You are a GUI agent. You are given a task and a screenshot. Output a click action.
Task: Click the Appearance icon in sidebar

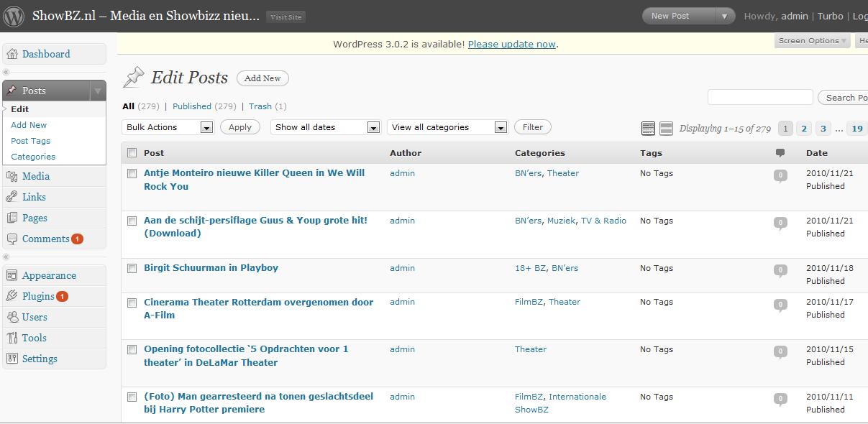pyautogui.click(x=12, y=275)
